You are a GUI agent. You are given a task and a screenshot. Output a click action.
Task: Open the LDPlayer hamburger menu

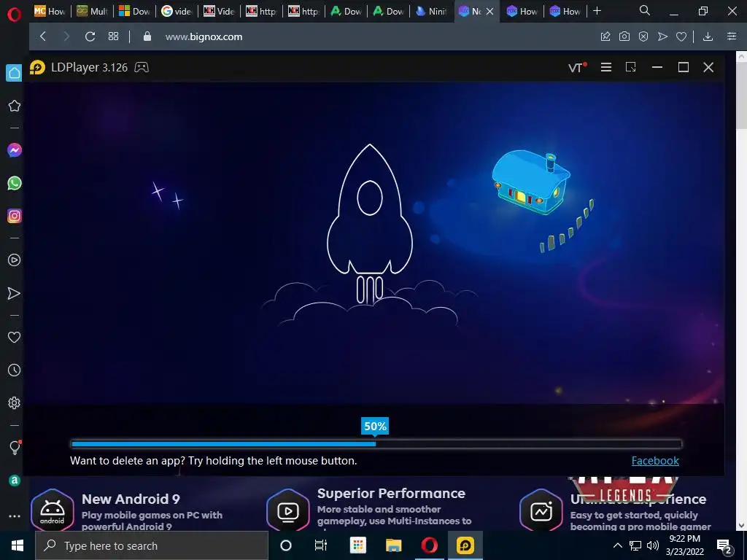[606, 67]
